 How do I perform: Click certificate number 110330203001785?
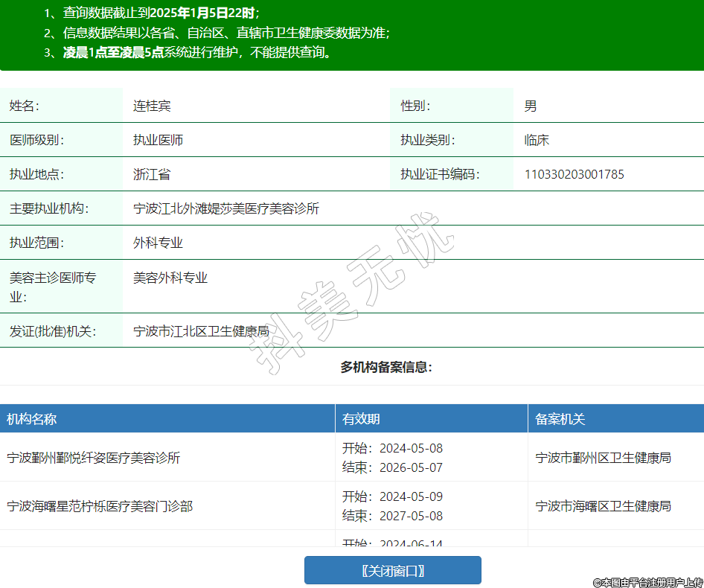[574, 174]
